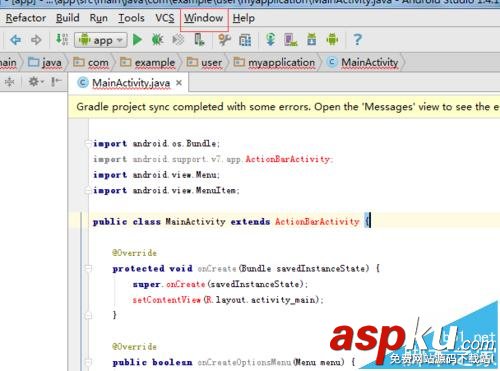Select the com folder breadcrumb

91,62
